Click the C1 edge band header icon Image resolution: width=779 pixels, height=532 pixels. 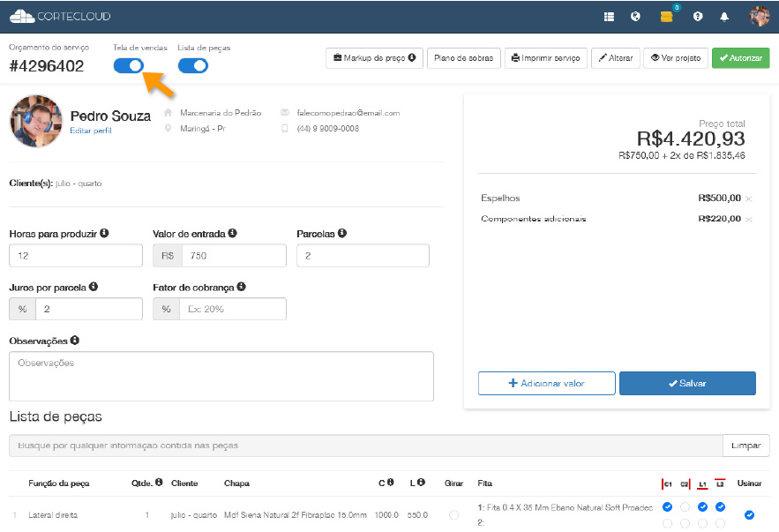point(667,483)
